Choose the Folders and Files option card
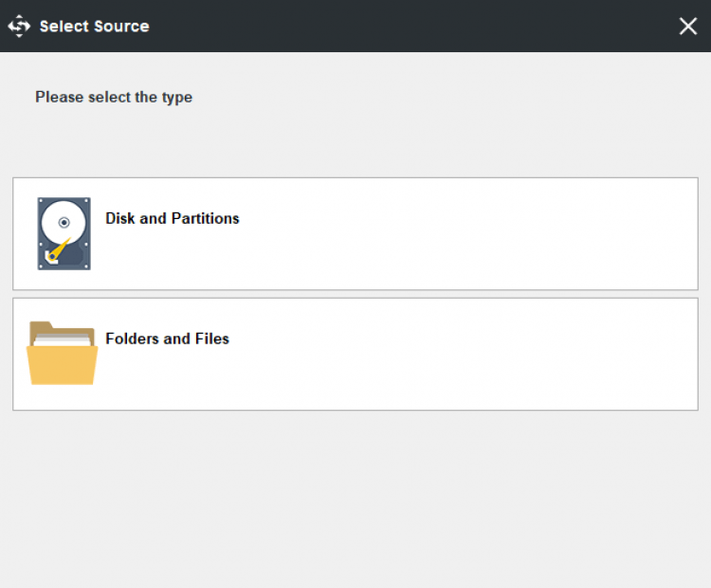 click(355, 354)
